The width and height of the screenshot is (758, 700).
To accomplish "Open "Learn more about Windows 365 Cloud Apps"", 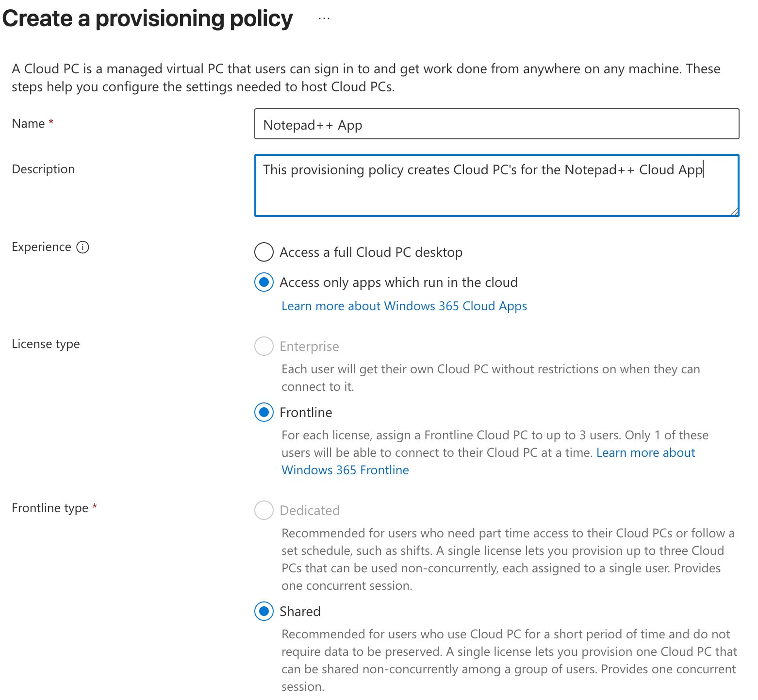I will 404,306.
